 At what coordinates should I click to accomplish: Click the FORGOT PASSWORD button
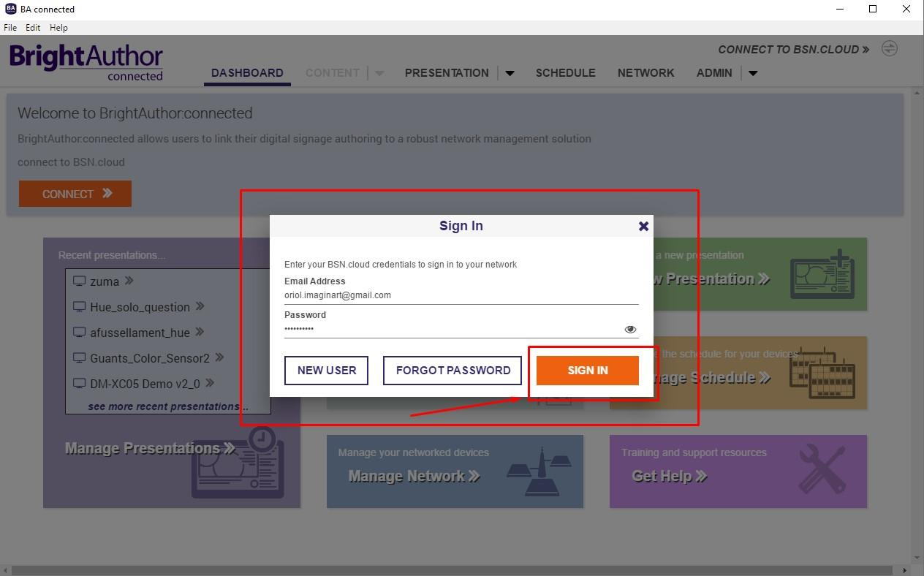452,371
